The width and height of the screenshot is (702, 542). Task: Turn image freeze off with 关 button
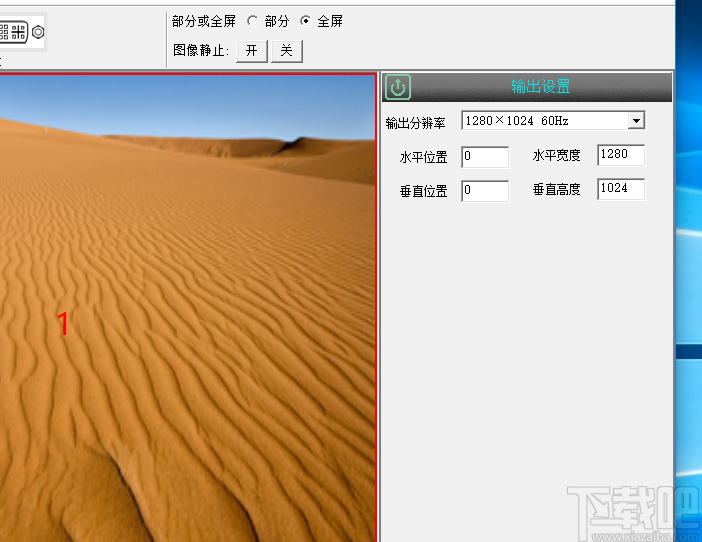click(287, 51)
